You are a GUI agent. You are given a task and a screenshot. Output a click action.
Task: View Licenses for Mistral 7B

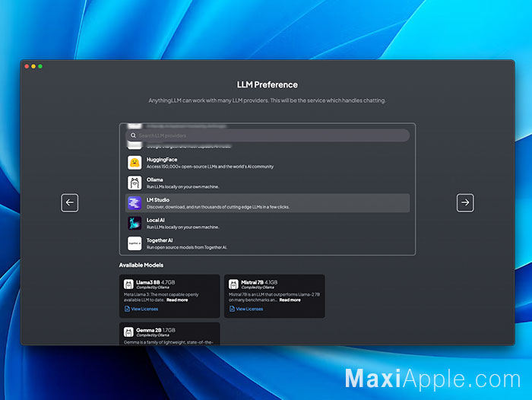tap(249, 309)
